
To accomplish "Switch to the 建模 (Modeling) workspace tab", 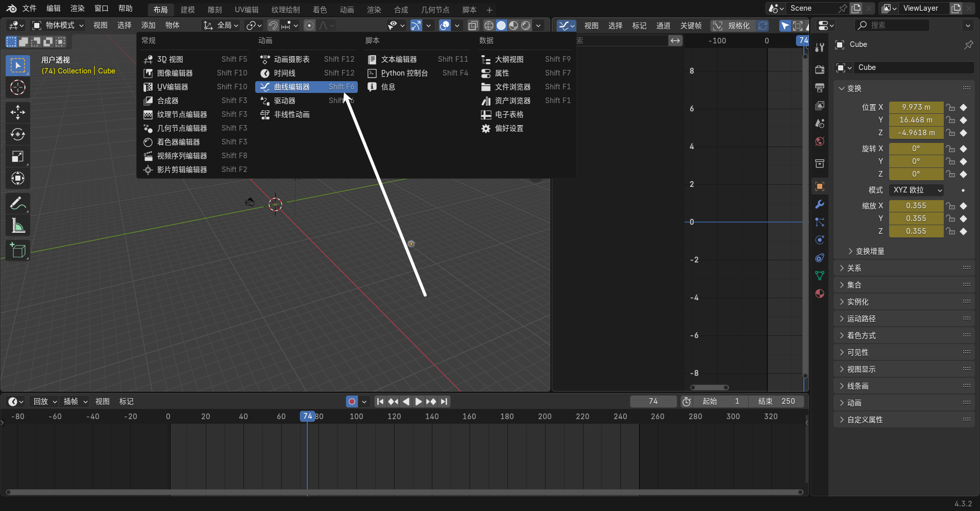I will coord(187,10).
